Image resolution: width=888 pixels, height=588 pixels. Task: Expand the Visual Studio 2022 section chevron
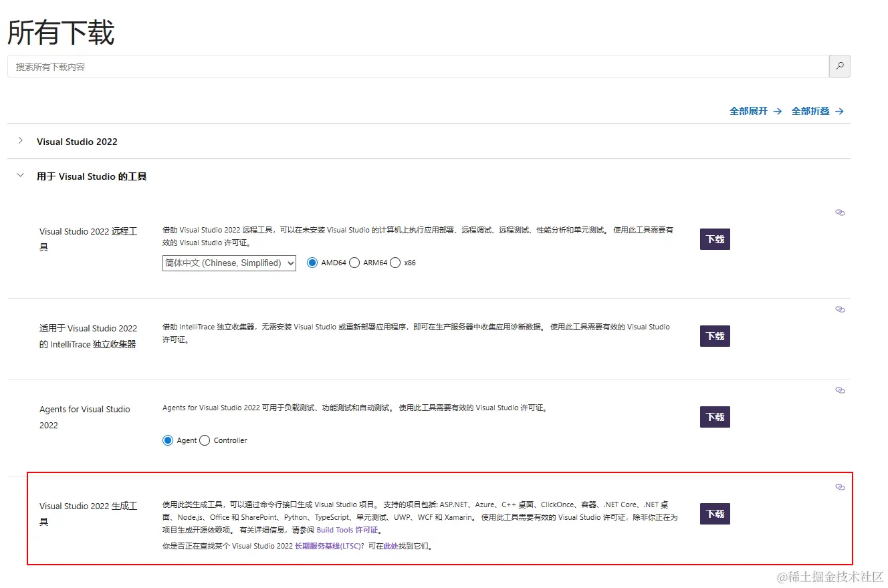click(x=21, y=141)
